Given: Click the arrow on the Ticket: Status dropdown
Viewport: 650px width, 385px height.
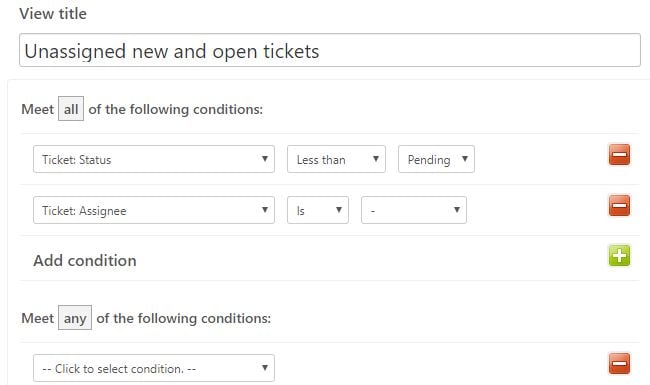Looking at the screenshot, I should [264, 159].
